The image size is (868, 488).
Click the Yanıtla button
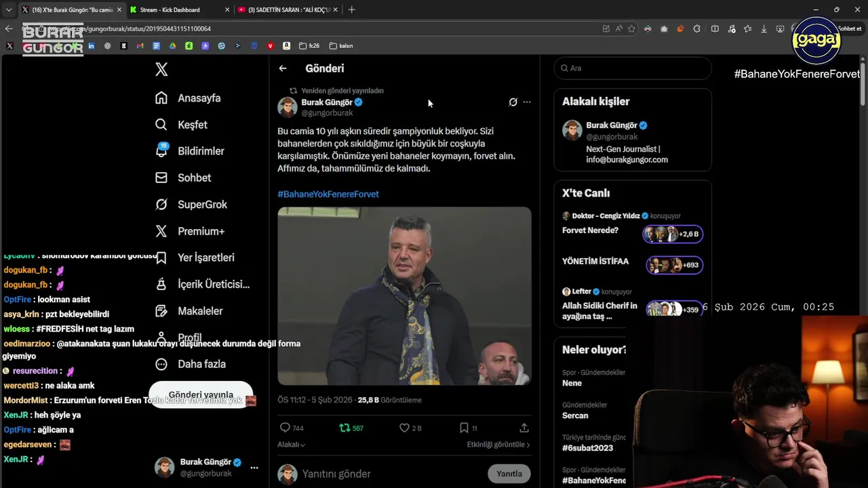pos(509,474)
